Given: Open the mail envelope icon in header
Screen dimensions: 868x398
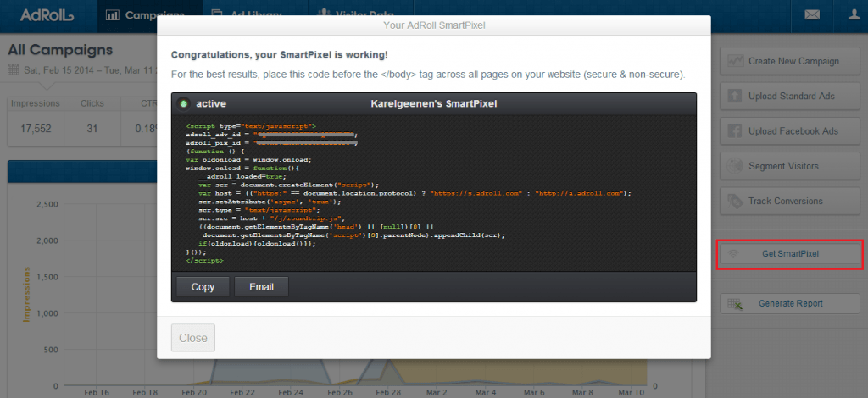Looking at the screenshot, I should (812, 15).
